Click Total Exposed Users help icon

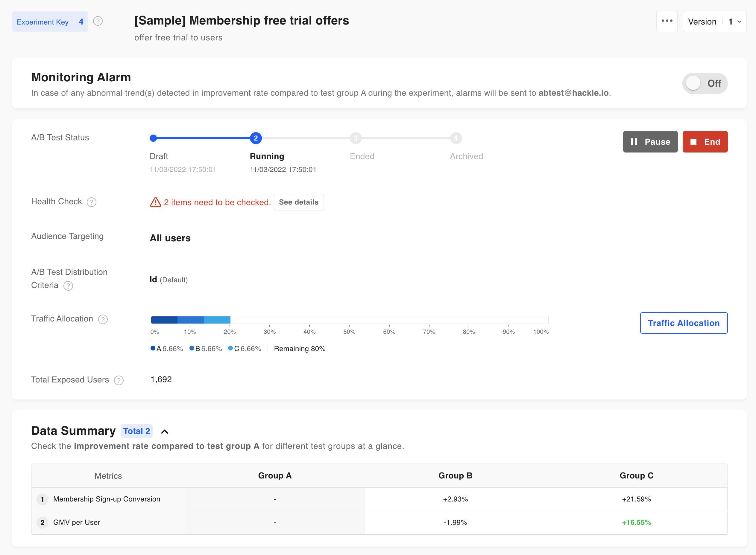[x=119, y=380]
